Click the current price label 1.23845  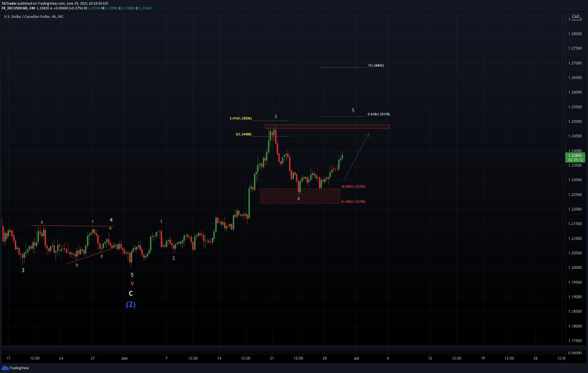click(575, 155)
